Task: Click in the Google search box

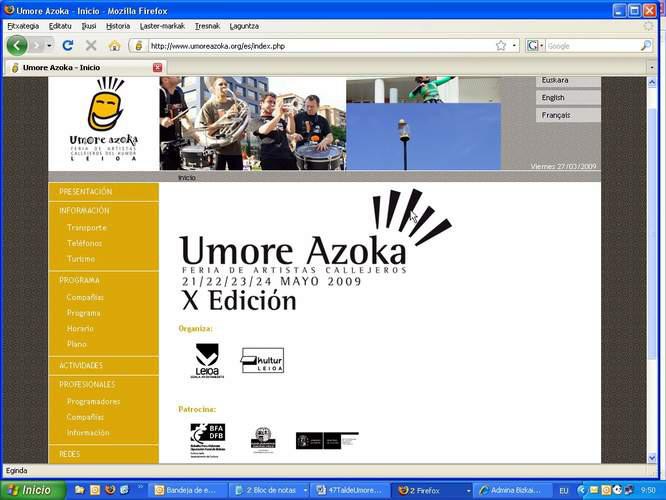Action: (x=593, y=46)
